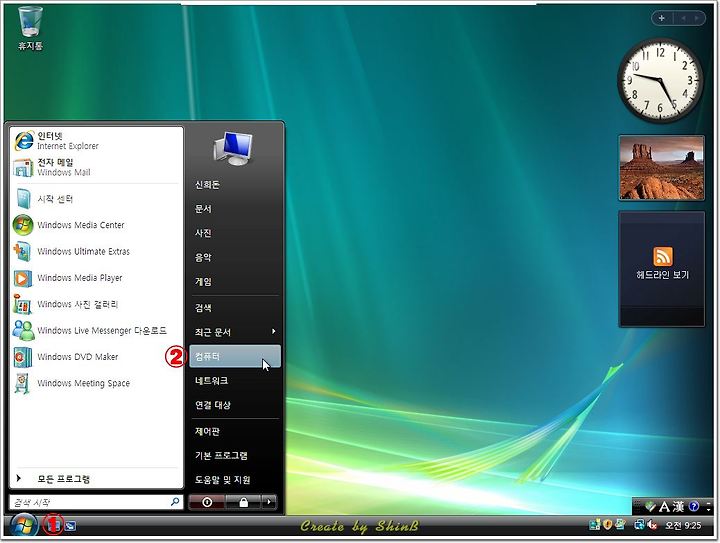Open 문서 (Documents) in Start menu
This screenshot has height=543, width=720.
tap(235, 209)
